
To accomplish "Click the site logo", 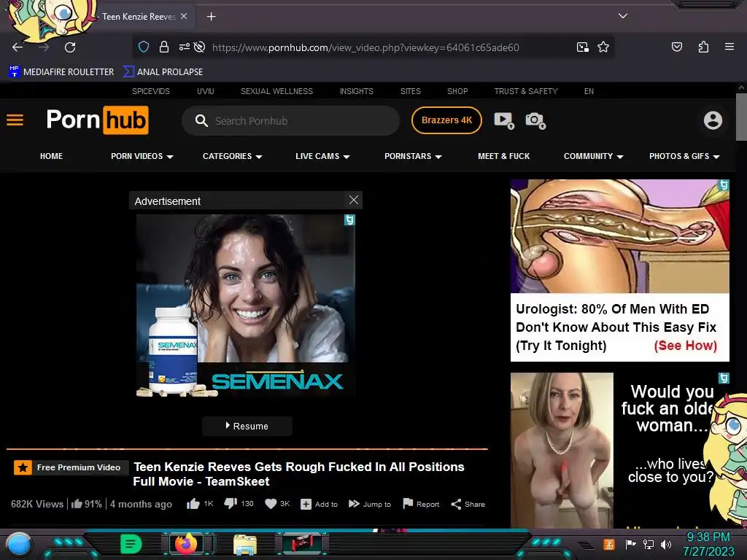I will 97,120.
